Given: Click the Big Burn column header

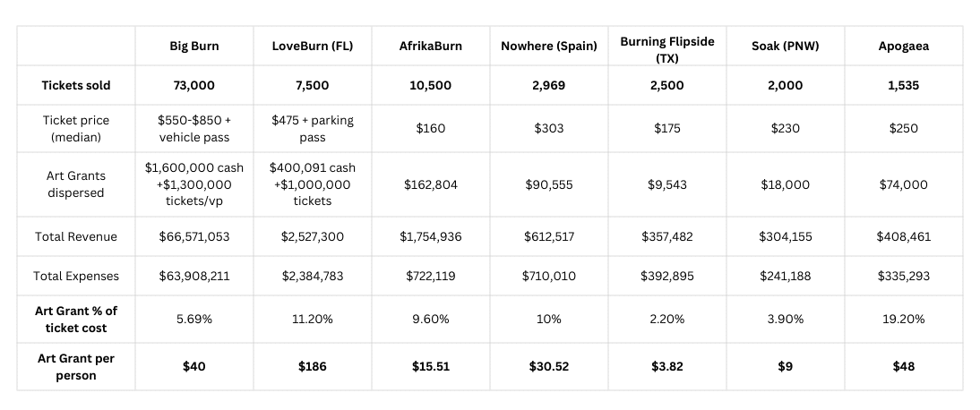Looking at the screenshot, I should [x=194, y=46].
